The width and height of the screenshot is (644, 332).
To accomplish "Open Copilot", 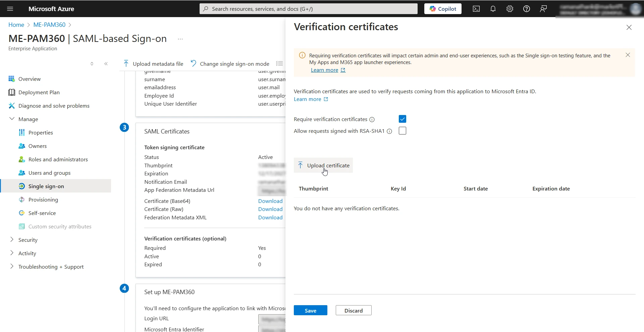I will 442,9.
